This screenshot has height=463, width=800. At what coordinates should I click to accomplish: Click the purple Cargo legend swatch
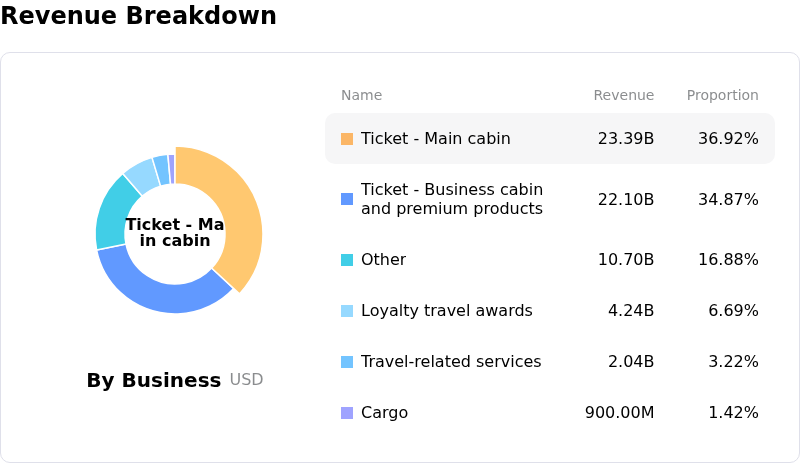tap(347, 413)
